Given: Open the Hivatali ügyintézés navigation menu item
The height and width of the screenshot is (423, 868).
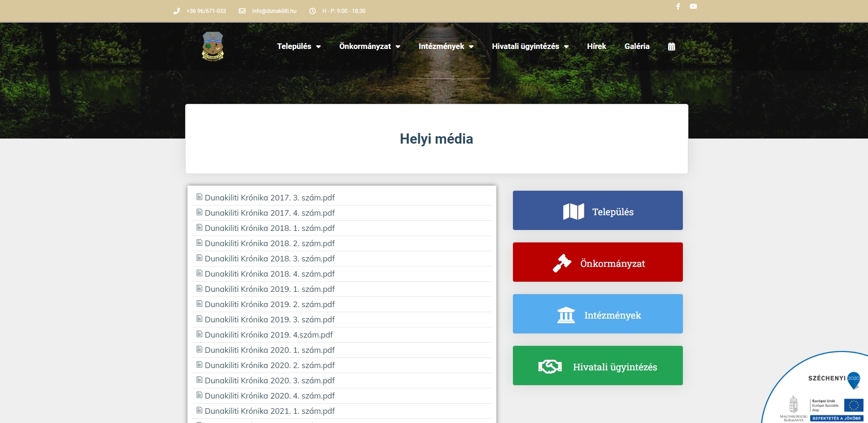Looking at the screenshot, I should [525, 46].
